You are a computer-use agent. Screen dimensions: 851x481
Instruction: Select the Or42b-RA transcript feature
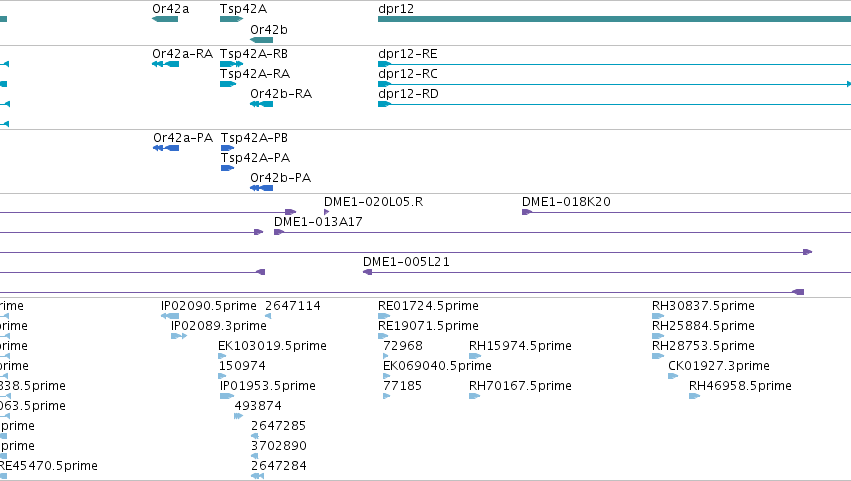coord(262,104)
